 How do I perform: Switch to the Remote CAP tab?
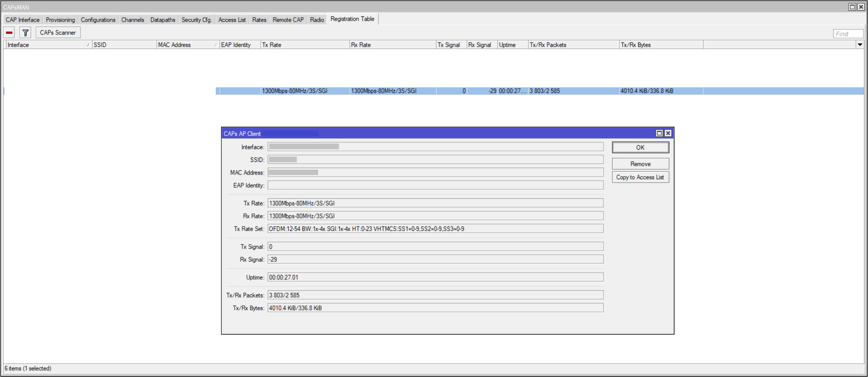click(x=288, y=20)
